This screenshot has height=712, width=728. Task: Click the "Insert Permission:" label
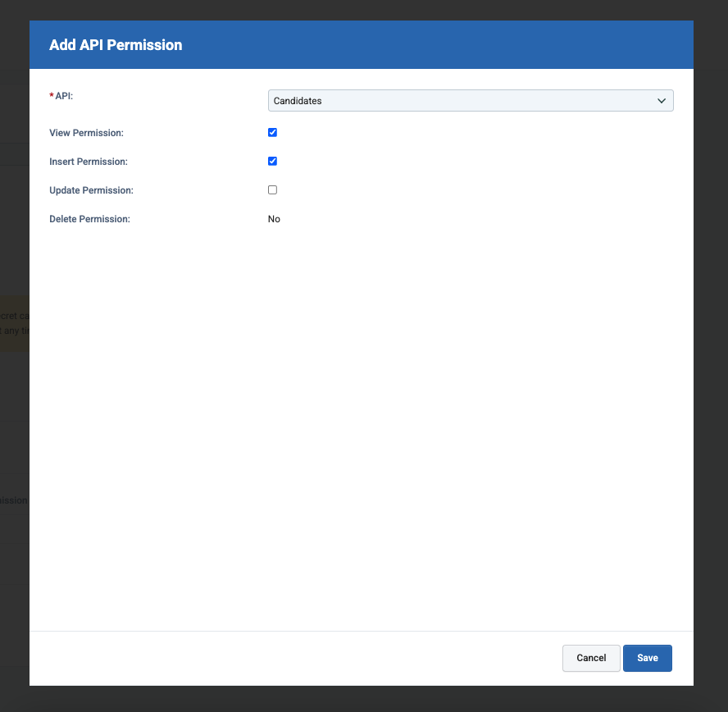(89, 161)
